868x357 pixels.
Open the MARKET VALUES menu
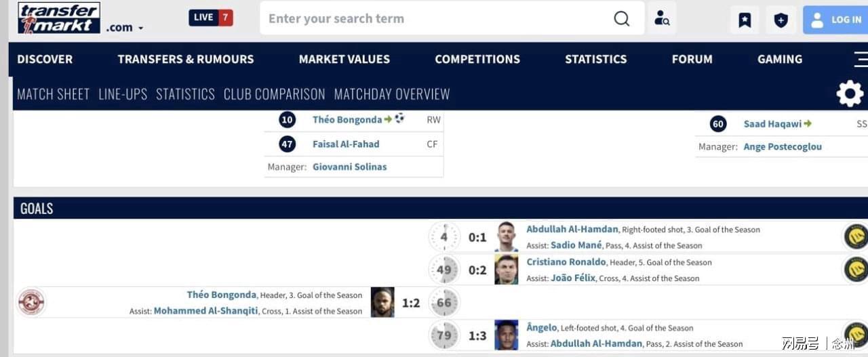[344, 59]
